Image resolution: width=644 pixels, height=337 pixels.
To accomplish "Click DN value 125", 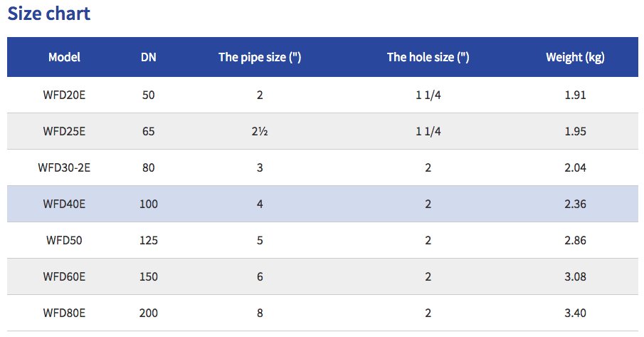I will click(x=148, y=240).
